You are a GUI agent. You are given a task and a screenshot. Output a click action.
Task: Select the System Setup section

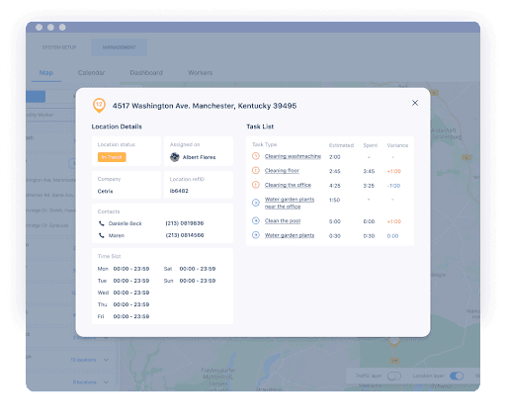59,47
